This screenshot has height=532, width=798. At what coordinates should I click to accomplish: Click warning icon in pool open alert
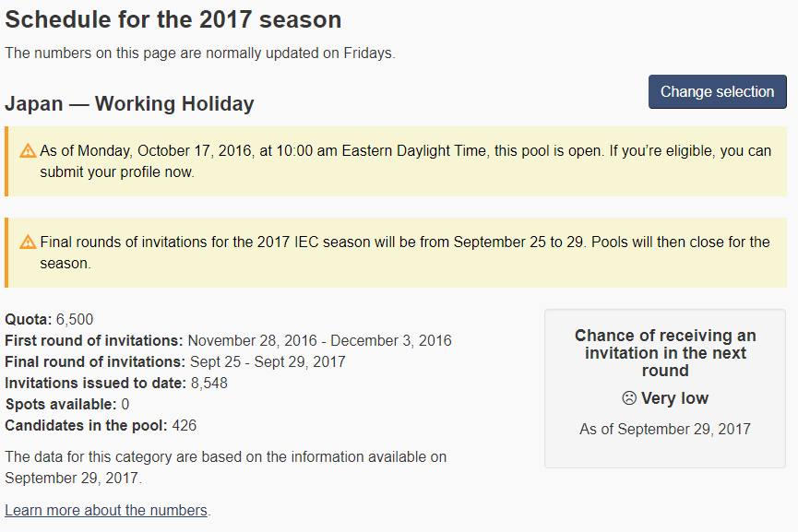click(28, 151)
